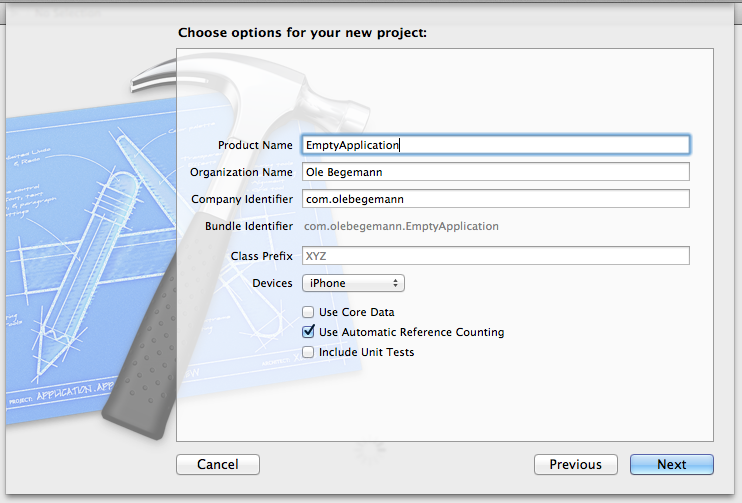Screen dimensions: 742x503
Task: Go back with the Previous button
Action: [x=575, y=464]
